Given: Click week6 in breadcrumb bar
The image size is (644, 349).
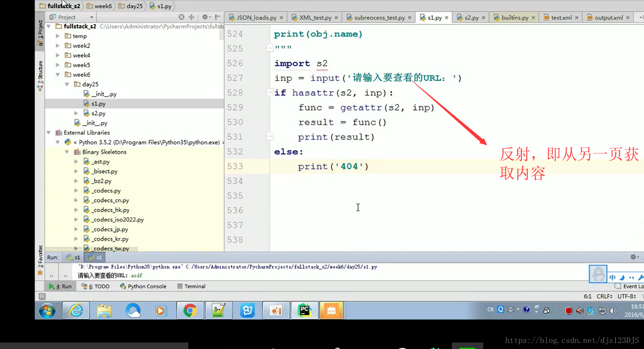Looking at the screenshot, I should (99, 6).
